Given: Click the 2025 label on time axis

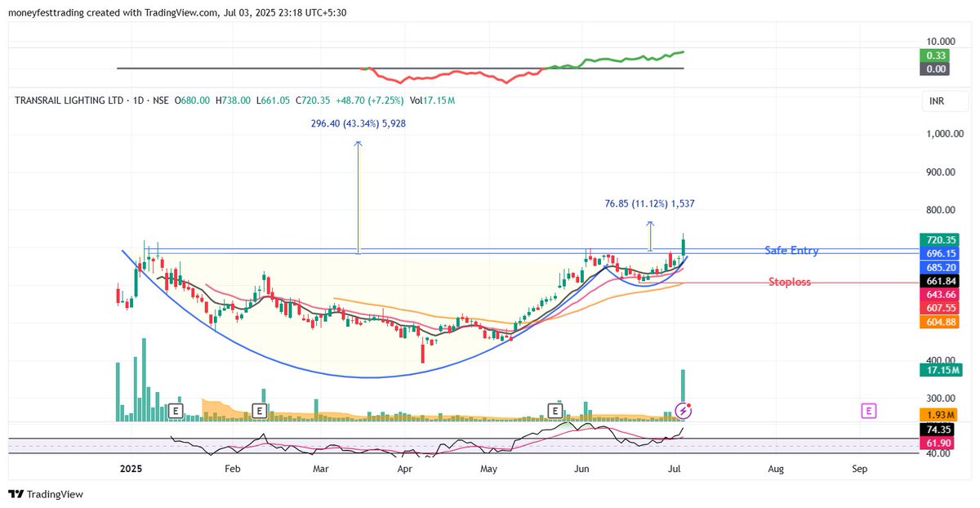Looking at the screenshot, I should [x=131, y=470].
